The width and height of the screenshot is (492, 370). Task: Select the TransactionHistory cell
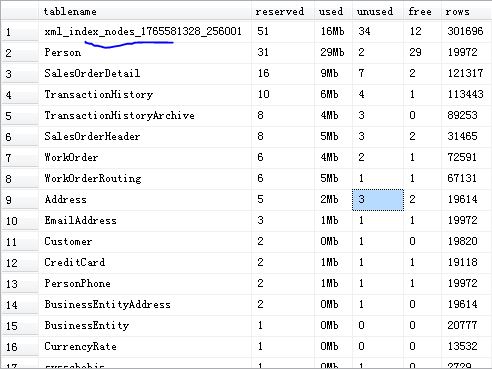point(145,95)
